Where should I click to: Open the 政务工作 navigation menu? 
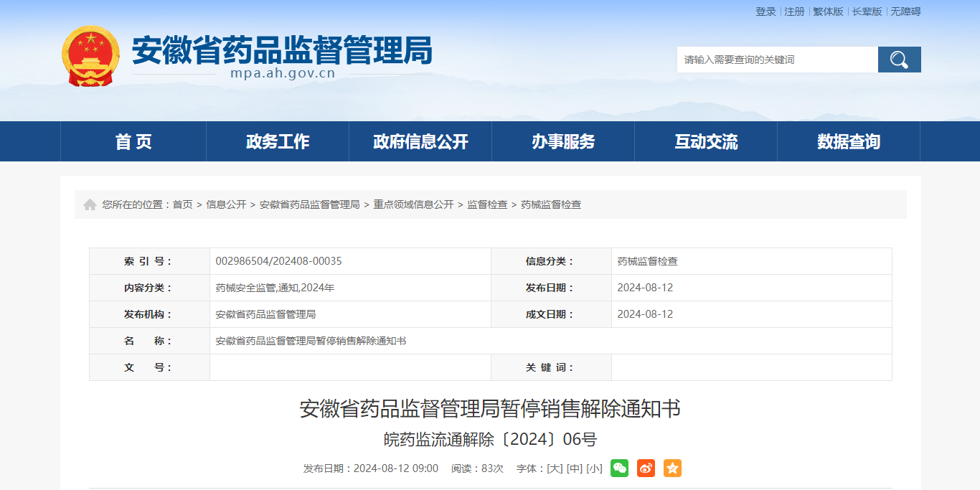278,141
